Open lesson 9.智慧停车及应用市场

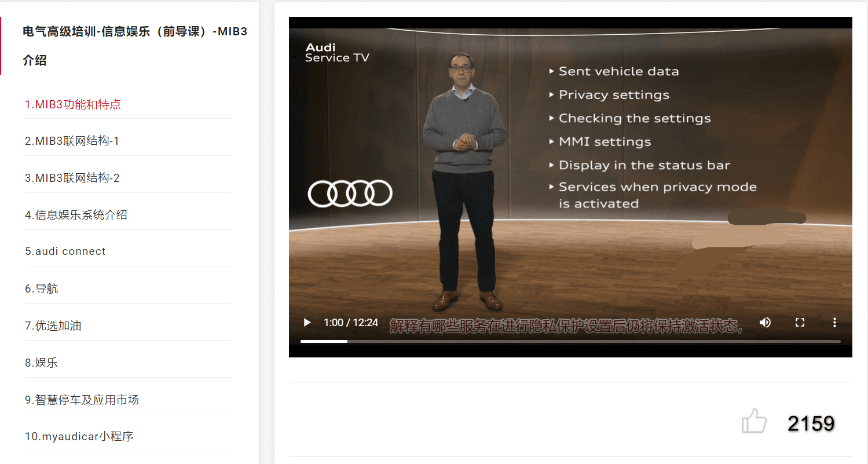point(82,400)
